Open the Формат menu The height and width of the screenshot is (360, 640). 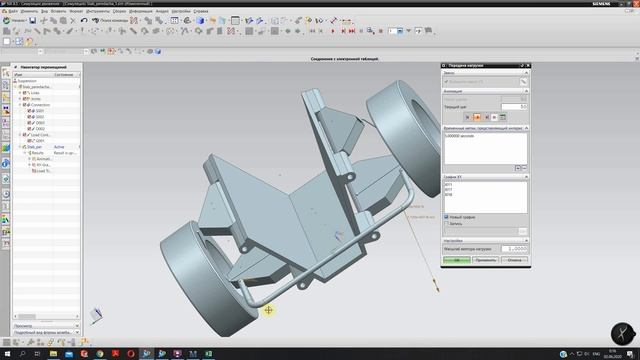76,11
